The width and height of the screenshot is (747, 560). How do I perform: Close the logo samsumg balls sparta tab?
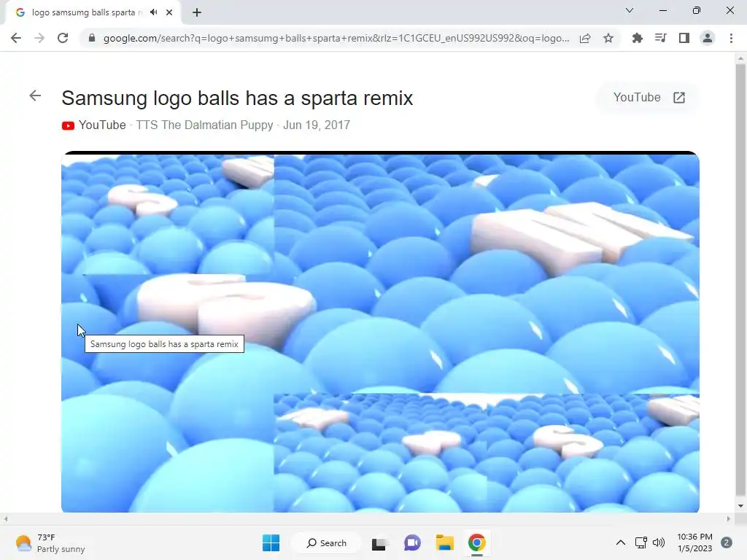tap(169, 12)
